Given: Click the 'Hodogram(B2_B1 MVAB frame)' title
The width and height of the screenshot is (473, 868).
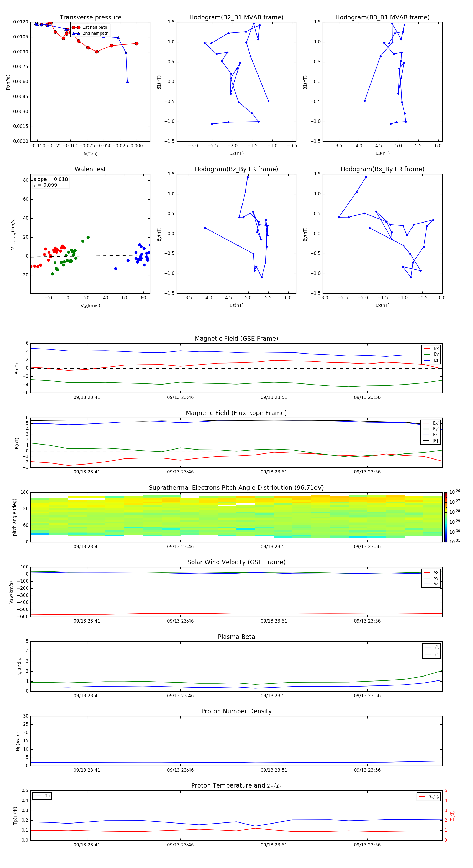Looking at the screenshot, I should [236, 18].
